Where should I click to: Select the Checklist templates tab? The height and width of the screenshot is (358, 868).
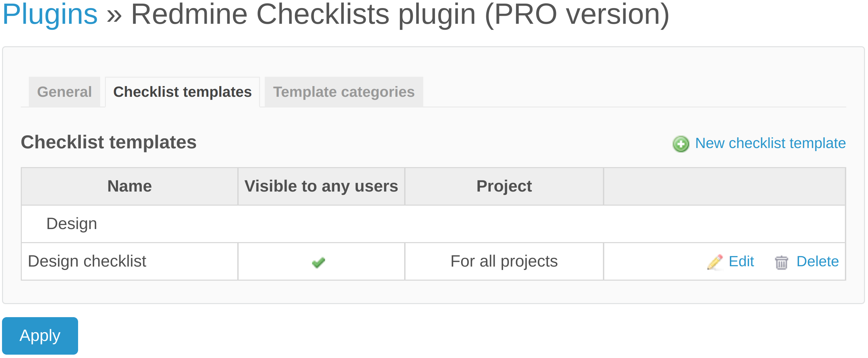pos(182,91)
